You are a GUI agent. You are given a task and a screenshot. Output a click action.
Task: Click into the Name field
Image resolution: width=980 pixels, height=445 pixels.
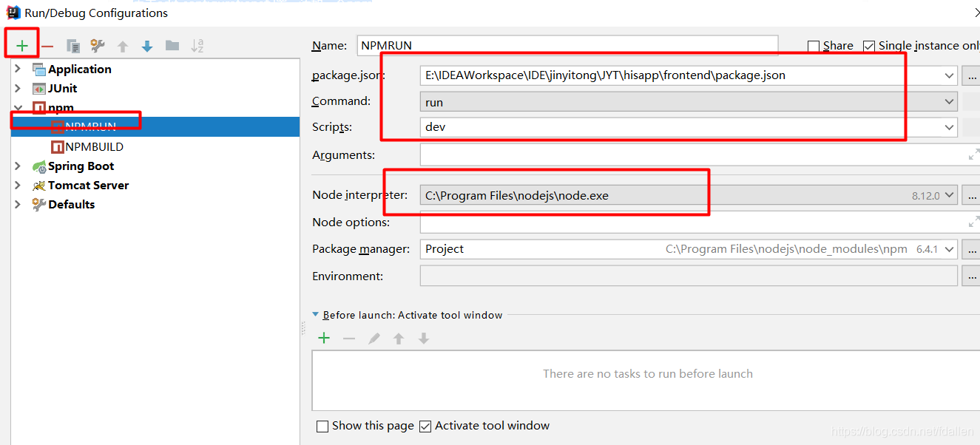click(x=567, y=45)
